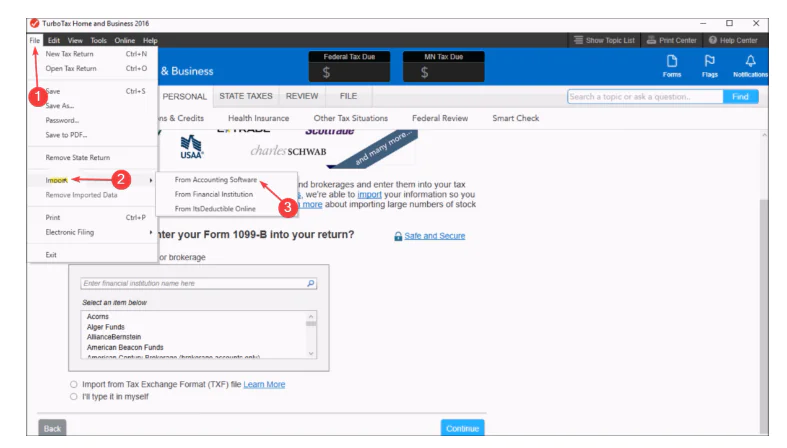Image resolution: width=787 pixels, height=448 pixels.
Task: Click institution list scroll-up arrow
Action: [311, 316]
